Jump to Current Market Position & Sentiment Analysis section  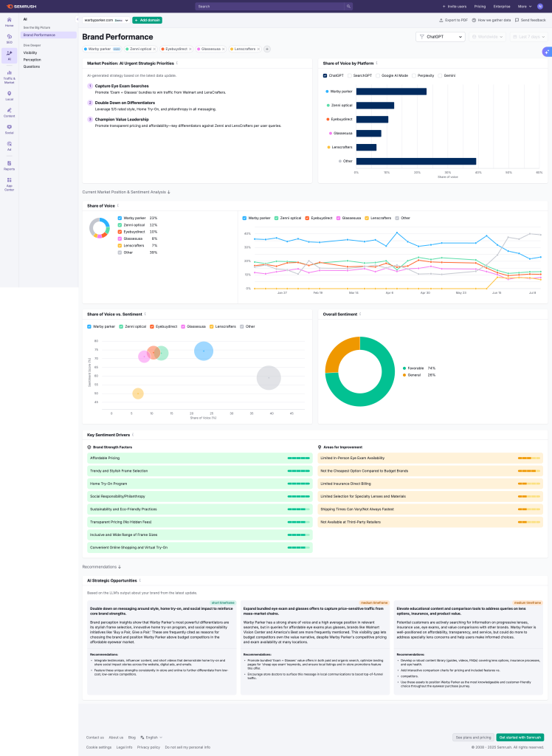pos(126,192)
